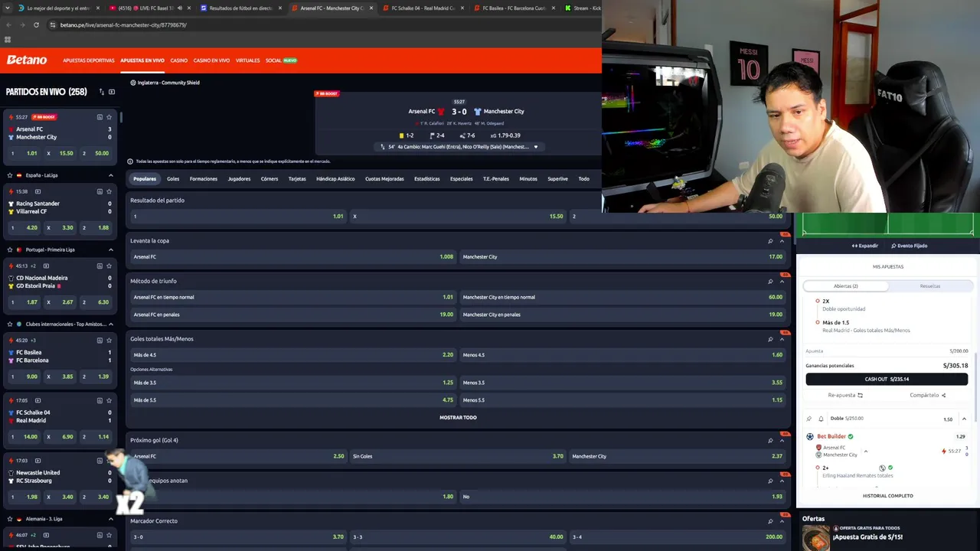Click the Betano logo
The width and height of the screenshot is (980, 551).
[27, 60]
